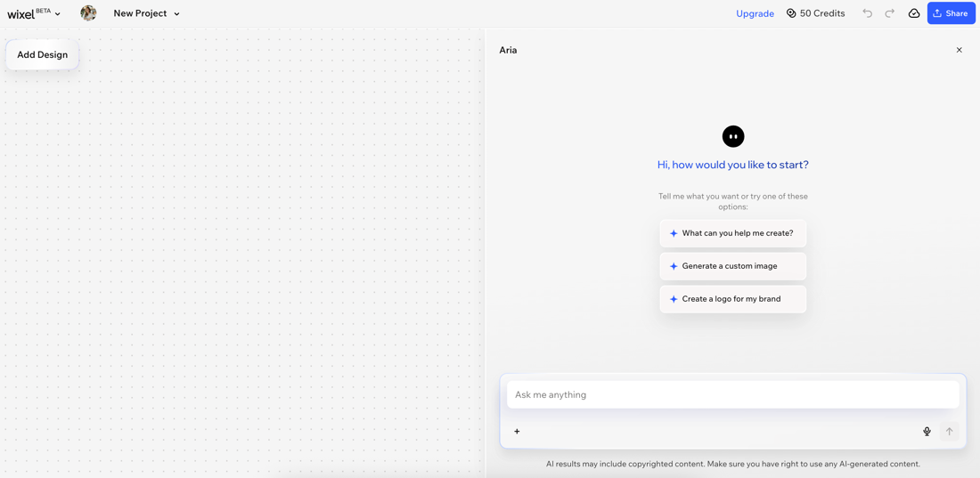Focus the 'Ask me anything' input field

click(x=732, y=395)
